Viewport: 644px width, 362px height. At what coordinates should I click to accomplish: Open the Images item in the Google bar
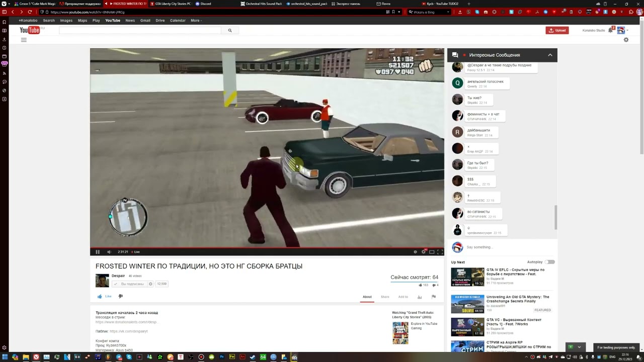click(66, 21)
